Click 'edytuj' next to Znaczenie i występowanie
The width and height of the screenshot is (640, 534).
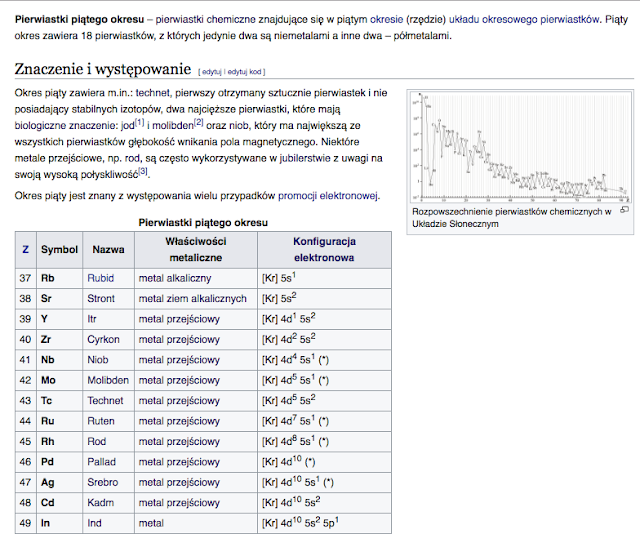click(212, 72)
